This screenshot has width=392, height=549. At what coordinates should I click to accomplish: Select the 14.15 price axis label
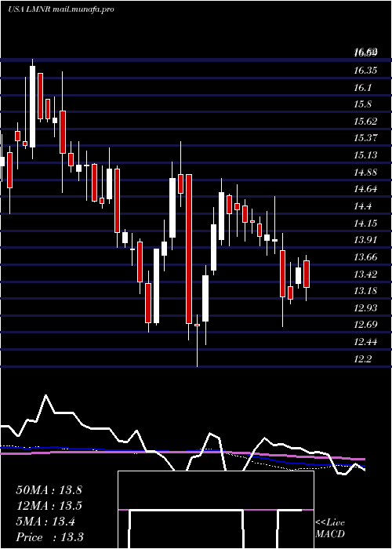tap(366, 223)
